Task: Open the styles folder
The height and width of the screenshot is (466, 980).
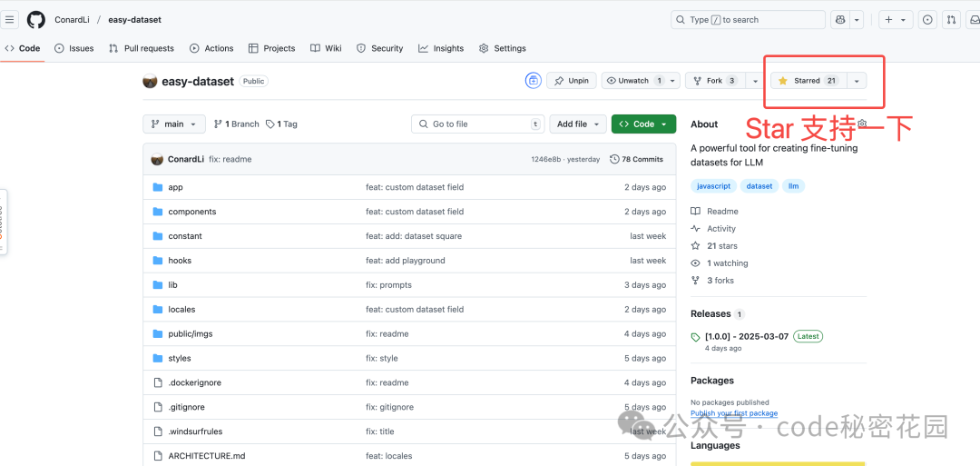Action: [x=180, y=359]
